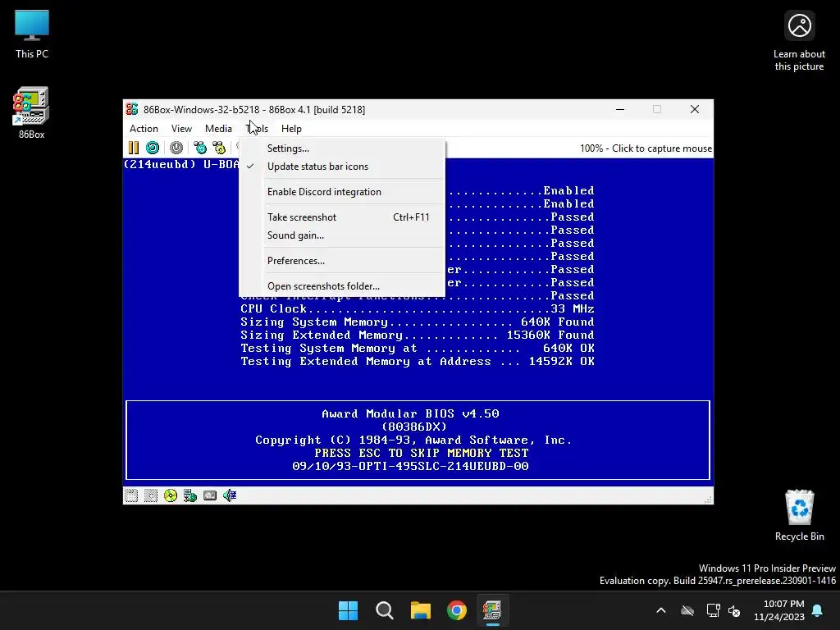Screen dimensions: 840x630
Task: Click the CD-ROM disc status bar icon
Action: [171, 495]
